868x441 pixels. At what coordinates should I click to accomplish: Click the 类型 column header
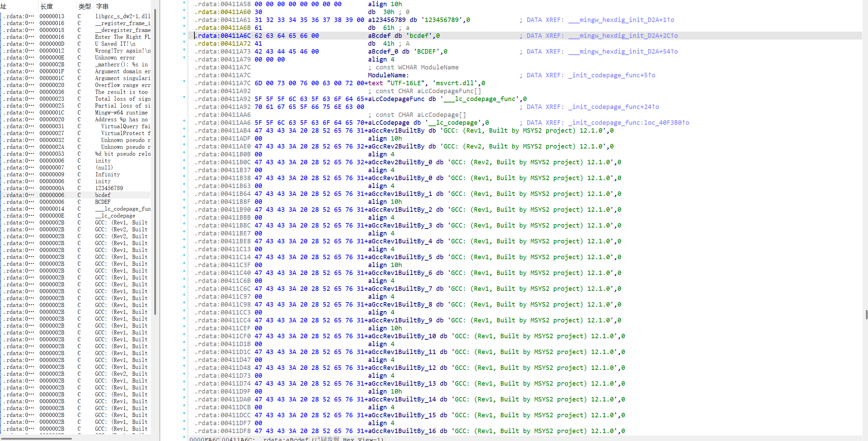coord(84,6)
